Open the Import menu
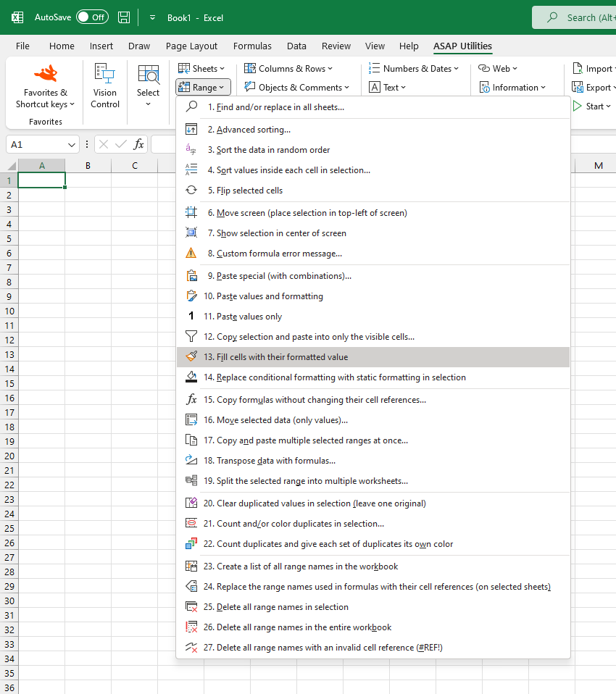Screen dimensions: 616x694 click(594, 69)
